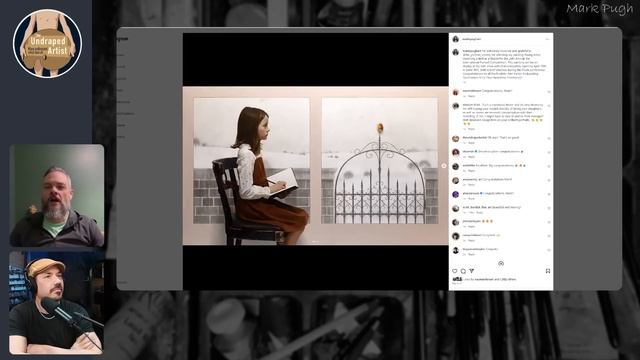This screenshot has height=360, width=640.
Task: Like the first 'Congratulations, Mark!' comment
Action: [x=549, y=92]
